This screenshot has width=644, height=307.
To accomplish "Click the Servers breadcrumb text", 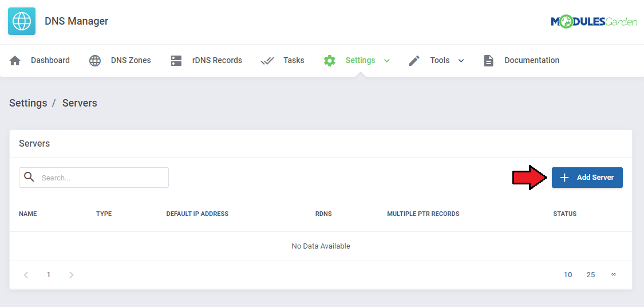I will (80, 103).
